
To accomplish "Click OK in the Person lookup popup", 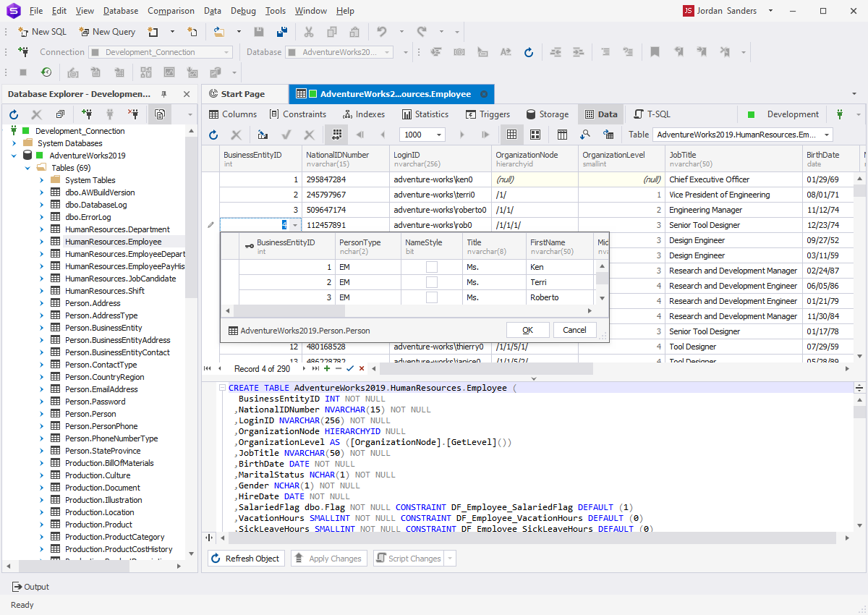I will pos(527,329).
